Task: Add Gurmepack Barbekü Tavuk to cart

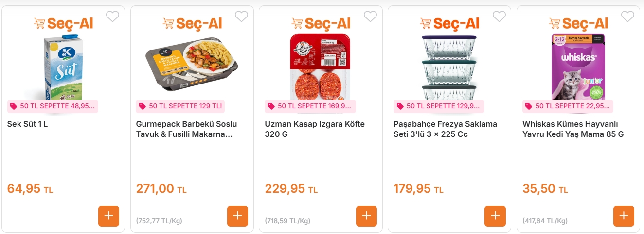Action: point(237,216)
